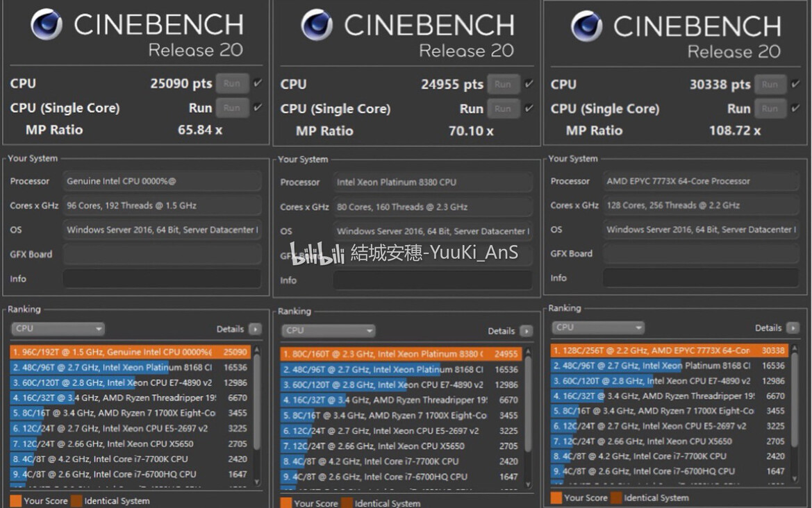Expand ranking Details arrow in the Genuine Intel window
This screenshot has height=508, width=812.
click(256, 329)
